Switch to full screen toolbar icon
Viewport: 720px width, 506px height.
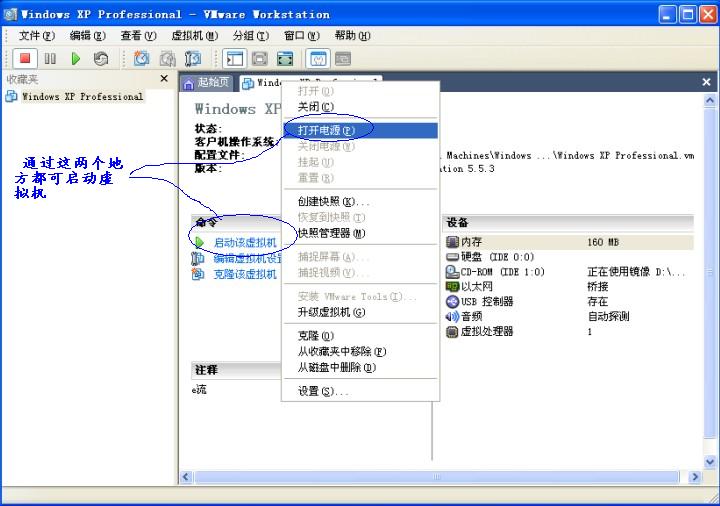pyautogui.click(x=285, y=59)
